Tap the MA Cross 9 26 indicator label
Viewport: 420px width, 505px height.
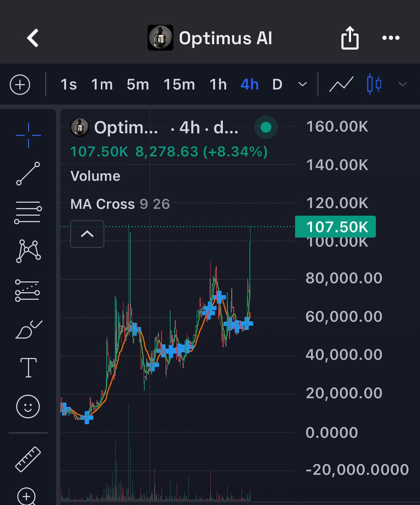coord(120,204)
